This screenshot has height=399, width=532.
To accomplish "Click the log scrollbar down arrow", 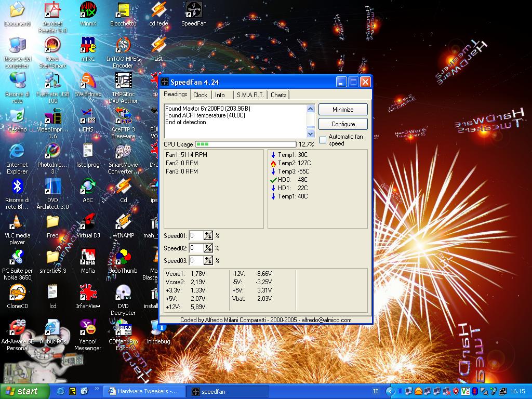I will (x=310, y=134).
